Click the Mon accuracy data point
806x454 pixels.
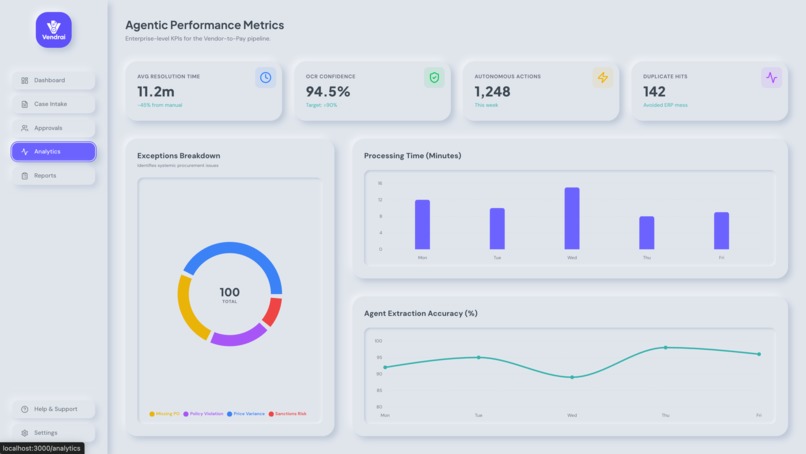(x=386, y=367)
